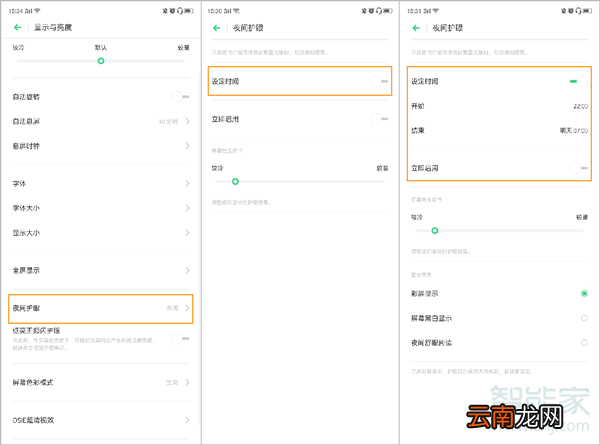Open 夜间护眼 setting label

pos(26,308)
